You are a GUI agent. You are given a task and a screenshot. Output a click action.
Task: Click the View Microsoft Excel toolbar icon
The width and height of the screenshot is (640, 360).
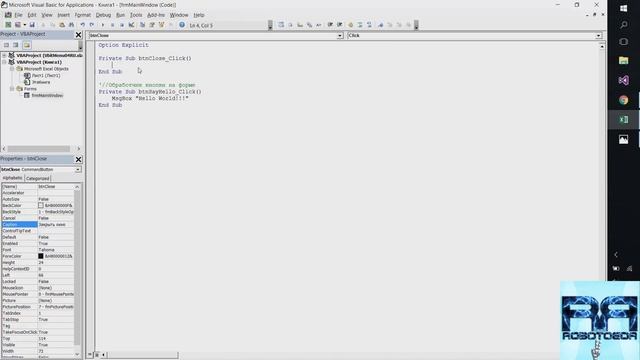(x=8, y=25)
